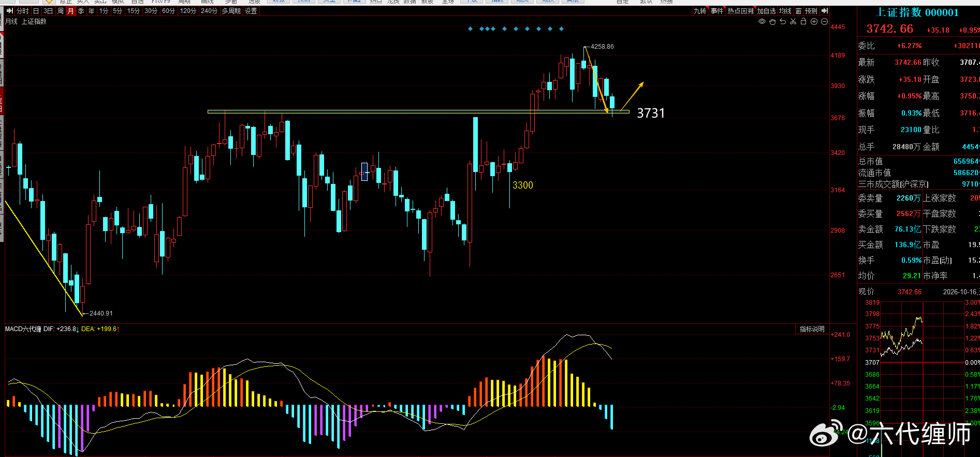The height and width of the screenshot is (457, 980).
Task: Click 加自选 to add to watchlist
Action: coord(767,11)
